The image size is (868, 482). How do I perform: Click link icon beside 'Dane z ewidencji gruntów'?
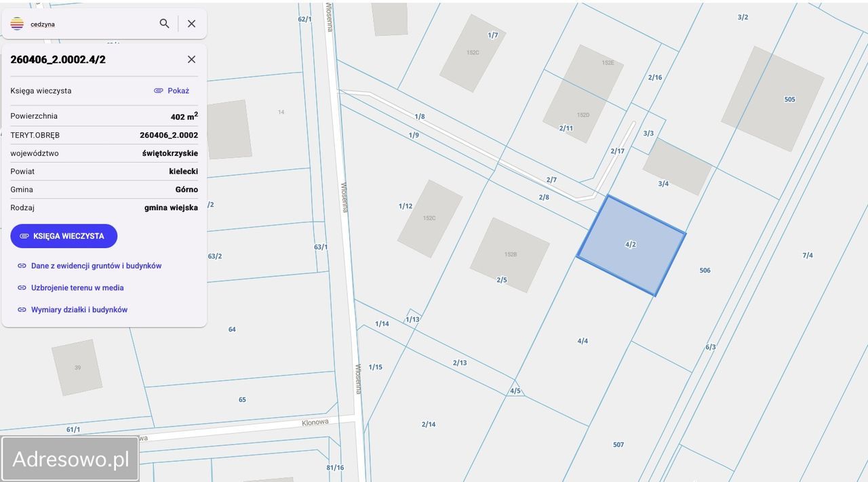pyautogui.click(x=22, y=266)
